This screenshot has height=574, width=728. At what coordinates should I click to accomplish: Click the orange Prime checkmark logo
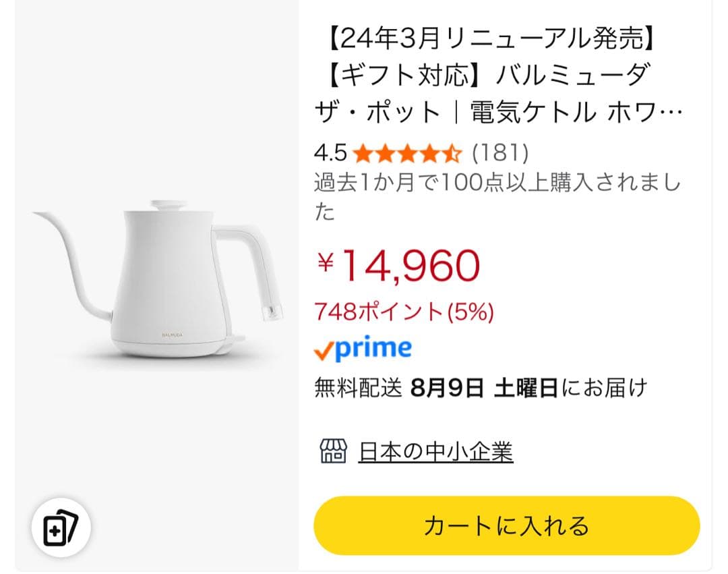point(324,349)
